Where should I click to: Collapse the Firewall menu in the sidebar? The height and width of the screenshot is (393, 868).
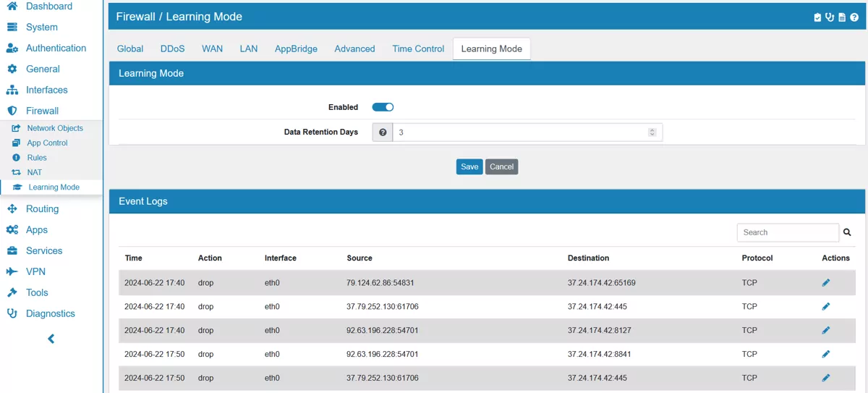pos(42,111)
